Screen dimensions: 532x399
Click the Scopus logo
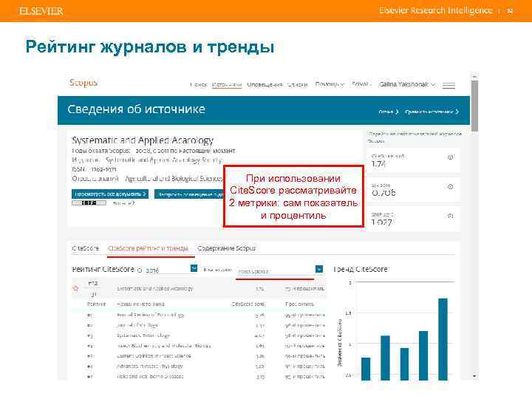tap(83, 83)
